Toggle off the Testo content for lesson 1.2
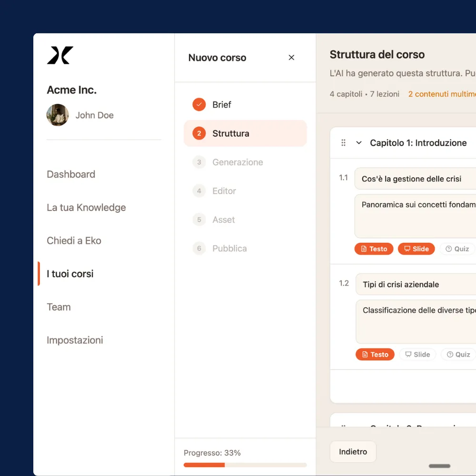Viewport: 476px width, 476px height. [375, 354]
